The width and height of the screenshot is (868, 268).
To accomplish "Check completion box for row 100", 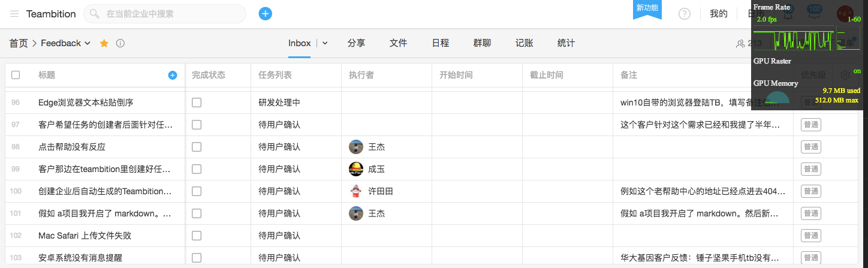I will [197, 191].
